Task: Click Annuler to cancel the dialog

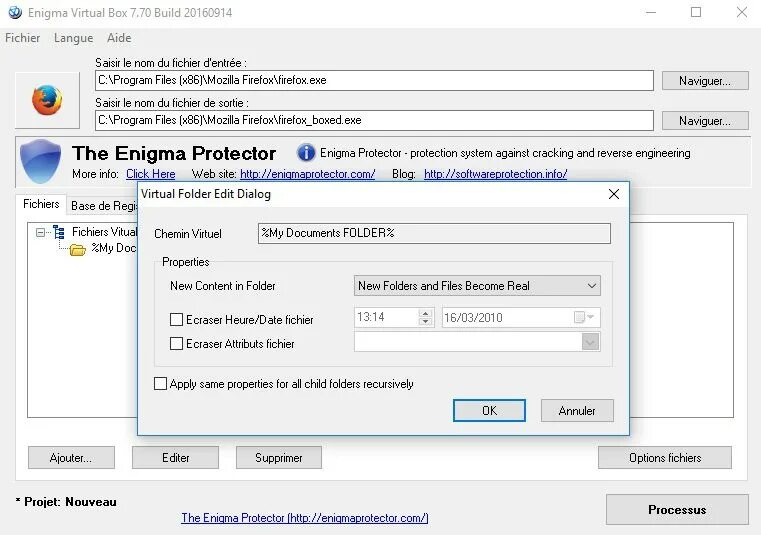Action: click(x=577, y=411)
